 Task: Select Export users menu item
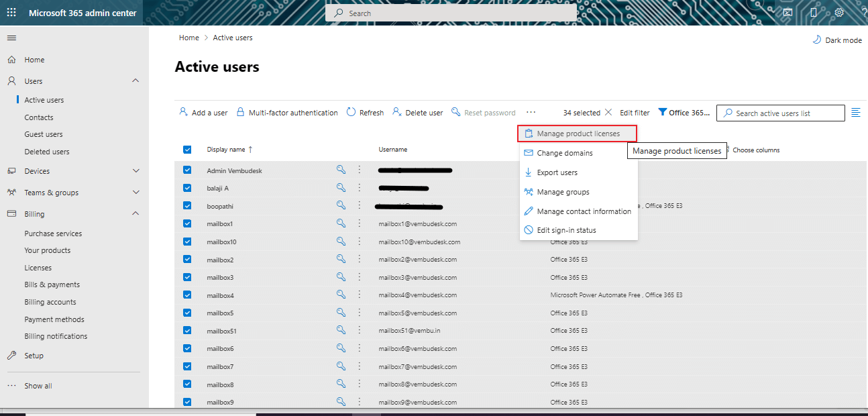coord(578,172)
